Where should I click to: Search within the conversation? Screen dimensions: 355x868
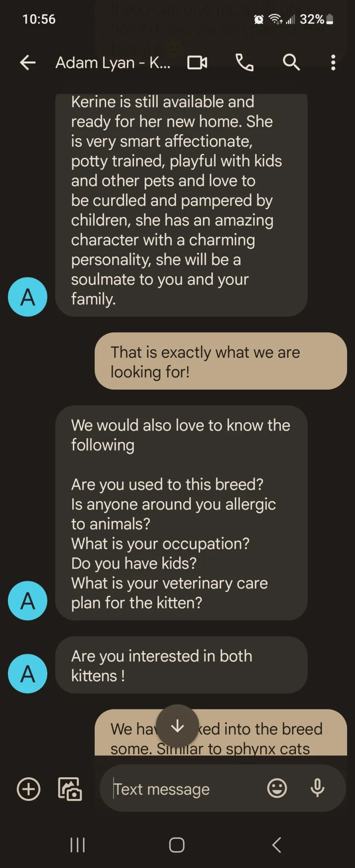(x=291, y=62)
